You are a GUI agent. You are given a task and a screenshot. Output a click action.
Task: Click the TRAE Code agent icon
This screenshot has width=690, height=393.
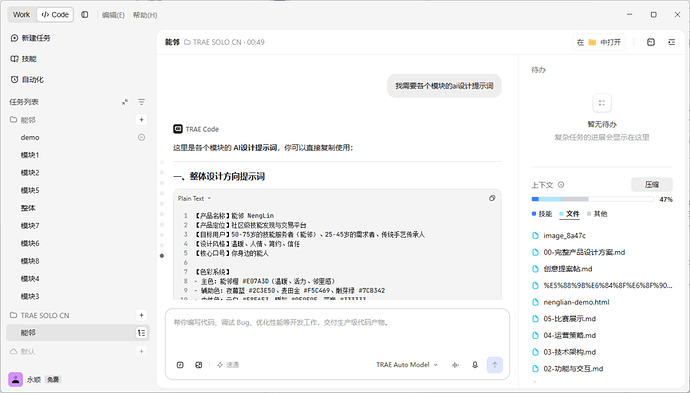pyautogui.click(x=178, y=129)
